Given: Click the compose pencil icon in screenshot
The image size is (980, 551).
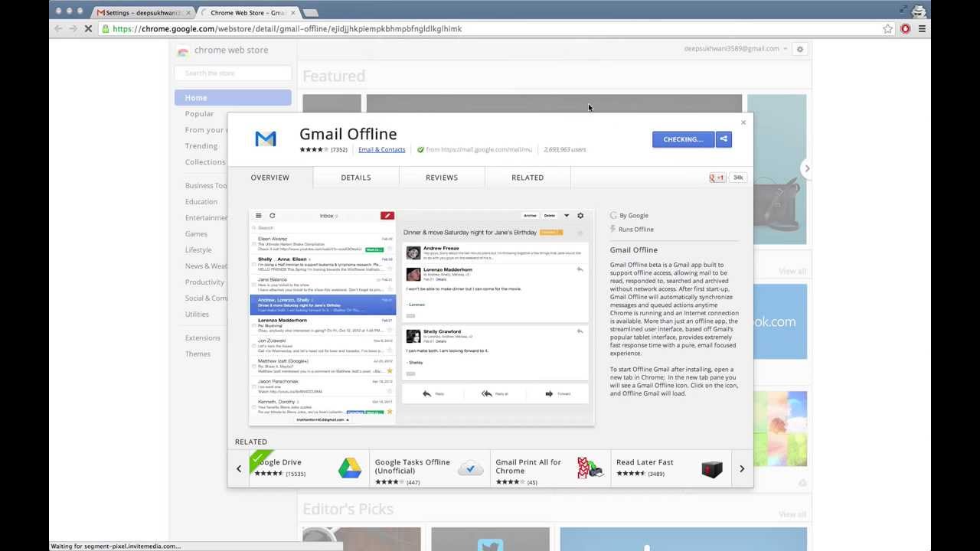Looking at the screenshot, I should (387, 216).
